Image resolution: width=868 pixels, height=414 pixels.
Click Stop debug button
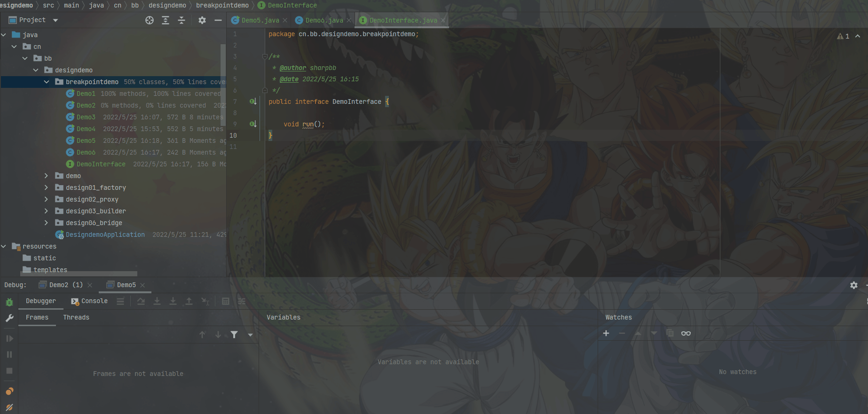click(x=9, y=371)
